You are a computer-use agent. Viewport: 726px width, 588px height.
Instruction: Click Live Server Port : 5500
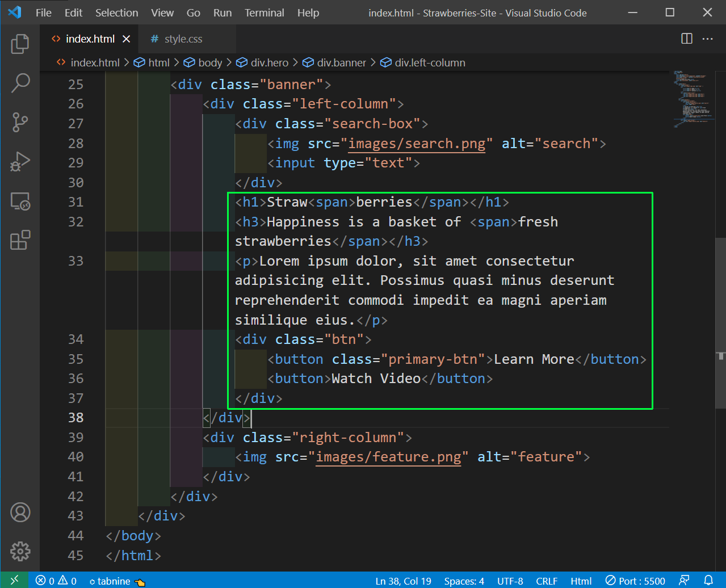point(635,581)
